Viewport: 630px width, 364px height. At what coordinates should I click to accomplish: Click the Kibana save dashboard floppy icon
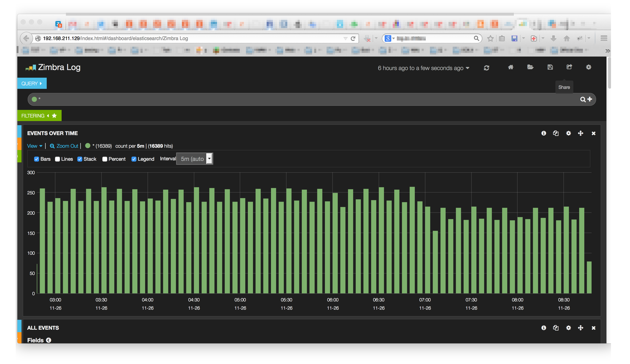click(x=550, y=67)
